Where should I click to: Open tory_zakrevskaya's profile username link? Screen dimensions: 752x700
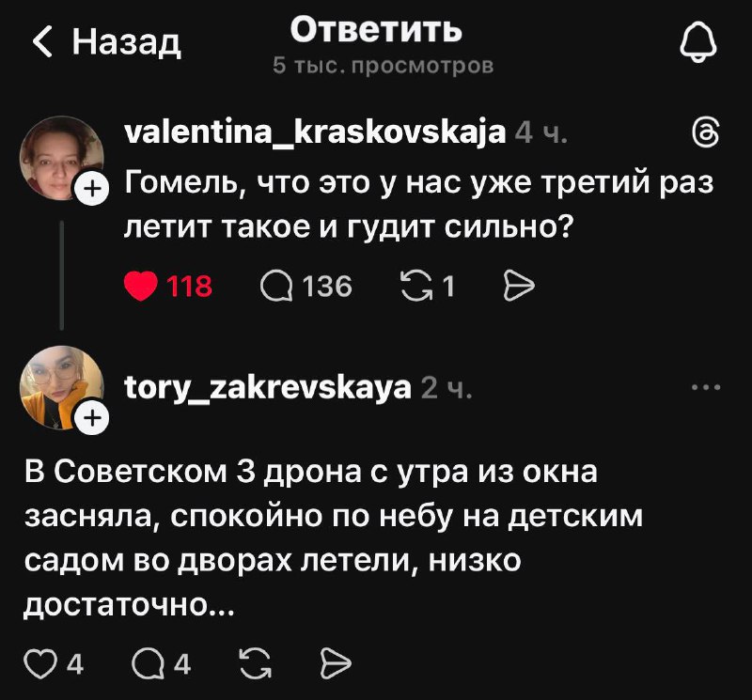point(268,387)
